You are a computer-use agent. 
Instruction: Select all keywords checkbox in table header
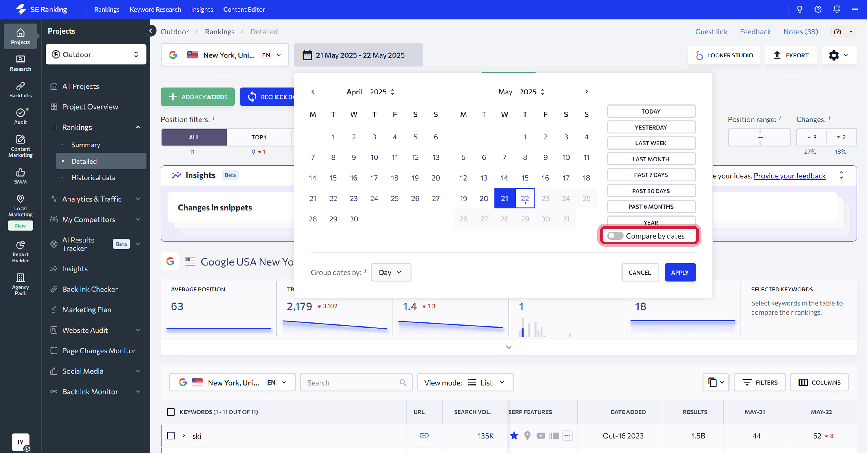click(171, 412)
